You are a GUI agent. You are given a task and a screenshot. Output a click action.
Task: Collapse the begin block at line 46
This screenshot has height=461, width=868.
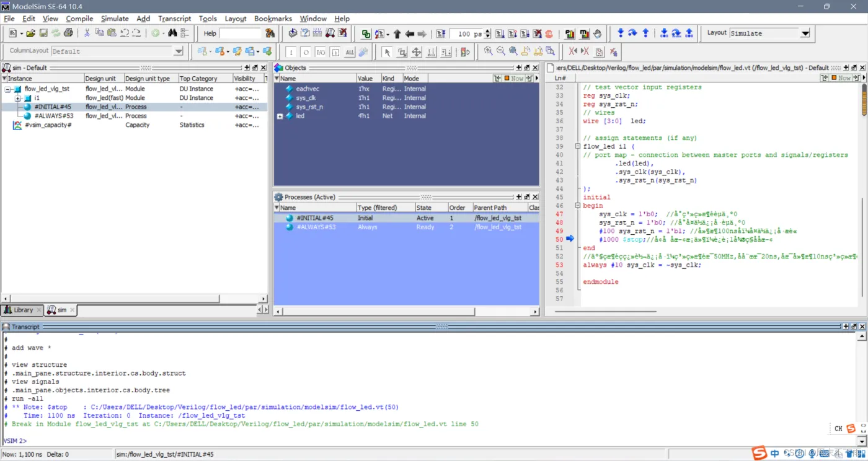pos(578,206)
